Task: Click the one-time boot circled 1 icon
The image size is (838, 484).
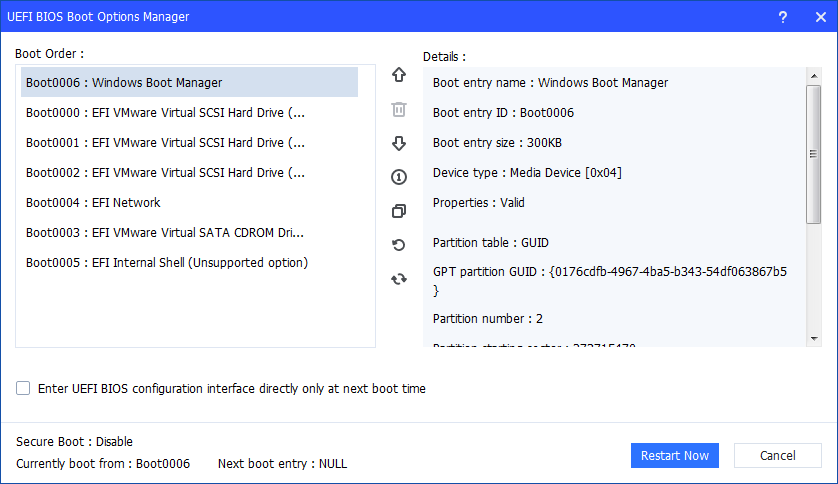Action: click(399, 177)
